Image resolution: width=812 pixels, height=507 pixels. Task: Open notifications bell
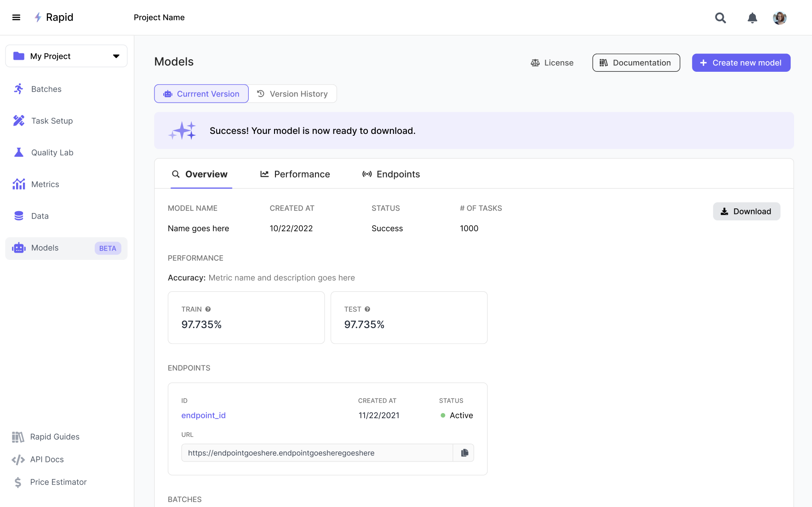[752, 18]
